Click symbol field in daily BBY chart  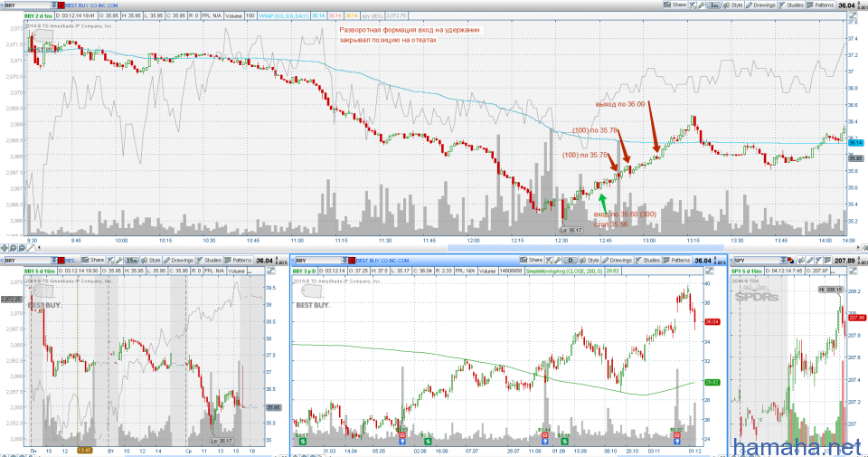(x=316, y=261)
